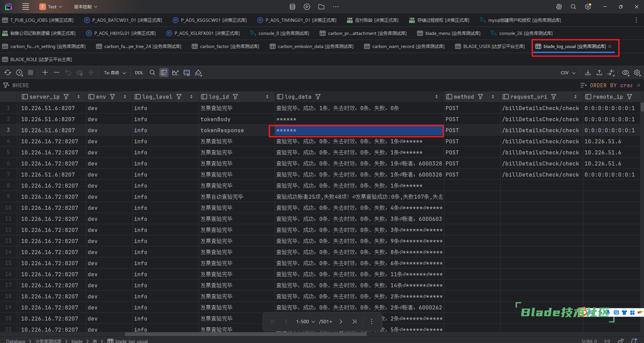Screen dimensions: 644x343
Task: Import data with the upload arrow icon
Action: 599,72
